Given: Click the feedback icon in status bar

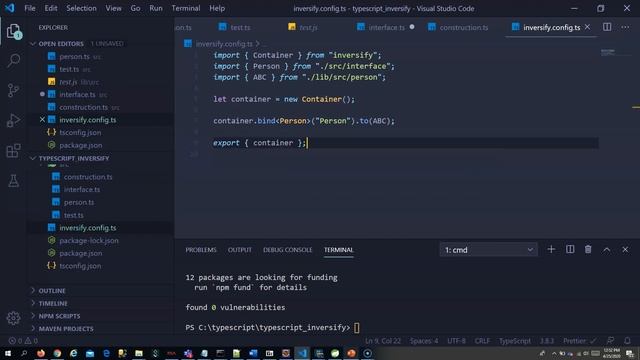Looking at the screenshot, I should coord(611,340).
